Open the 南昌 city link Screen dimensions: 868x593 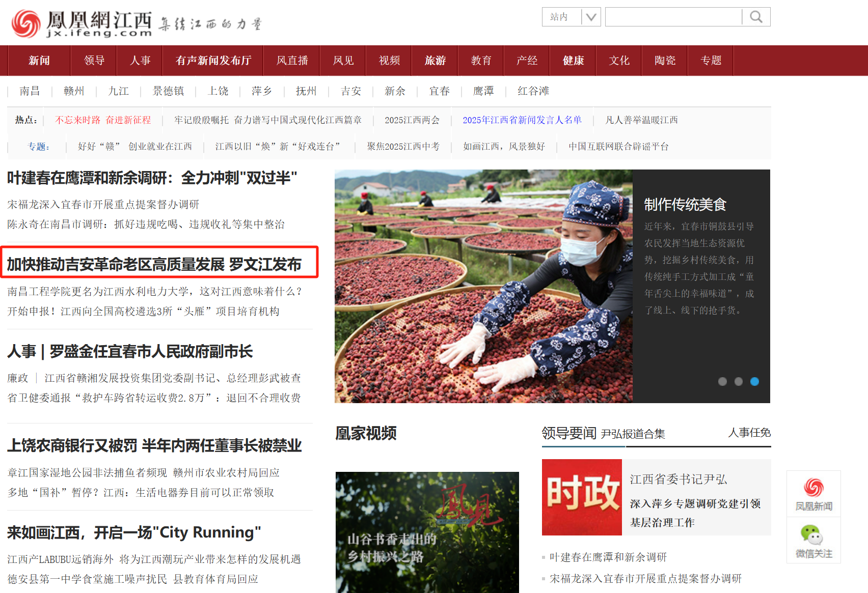(30, 91)
